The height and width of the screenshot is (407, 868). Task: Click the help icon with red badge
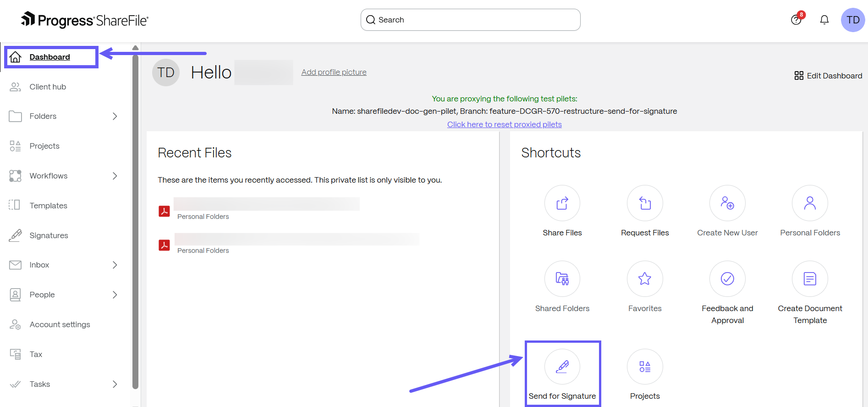797,20
